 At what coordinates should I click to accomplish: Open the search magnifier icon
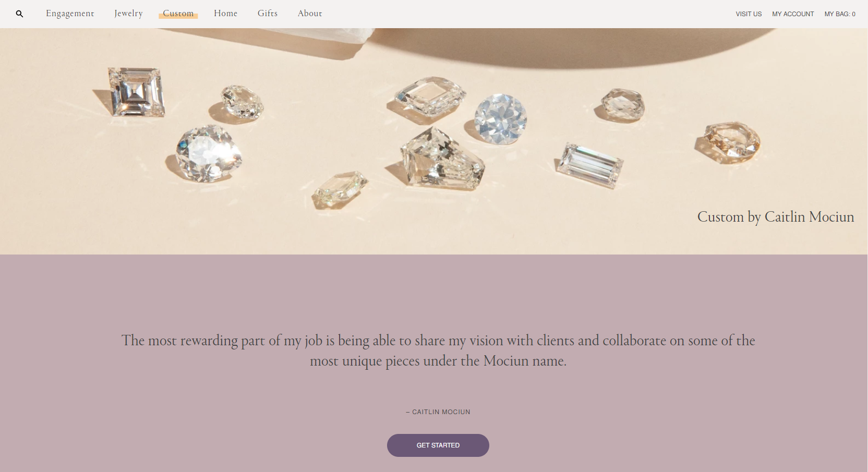pyautogui.click(x=19, y=14)
